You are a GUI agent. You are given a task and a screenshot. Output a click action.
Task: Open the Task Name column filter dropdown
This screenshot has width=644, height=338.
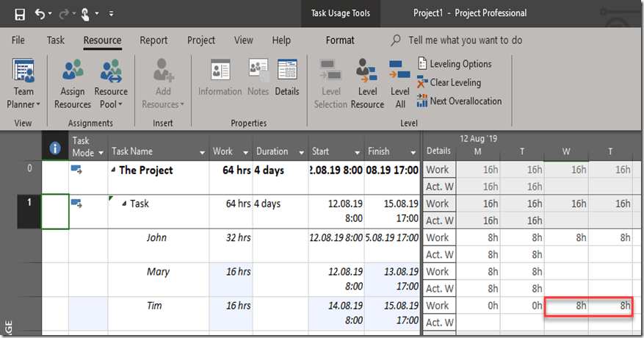(x=202, y=152)
